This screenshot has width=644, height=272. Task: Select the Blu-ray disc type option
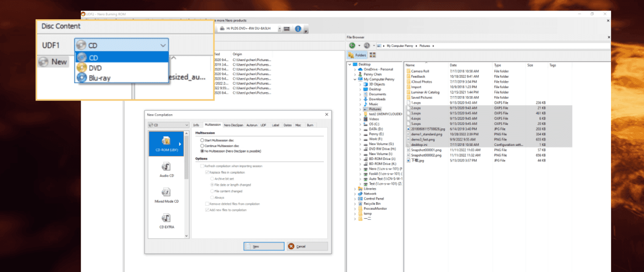click(x=122, y=78)
